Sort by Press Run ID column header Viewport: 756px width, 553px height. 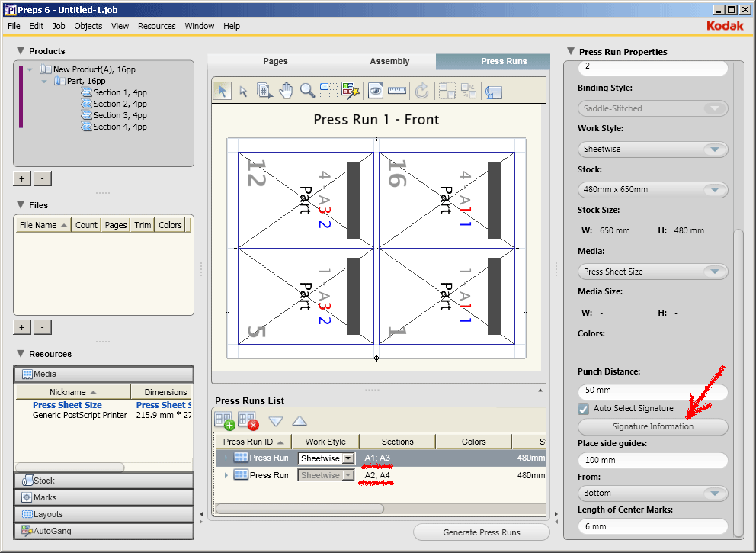point(254,442)
